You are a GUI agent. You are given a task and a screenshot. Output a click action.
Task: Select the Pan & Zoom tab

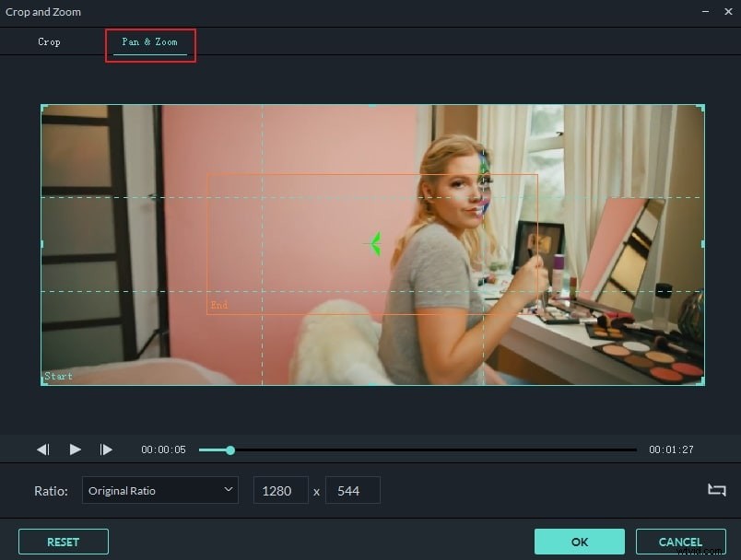149,41
